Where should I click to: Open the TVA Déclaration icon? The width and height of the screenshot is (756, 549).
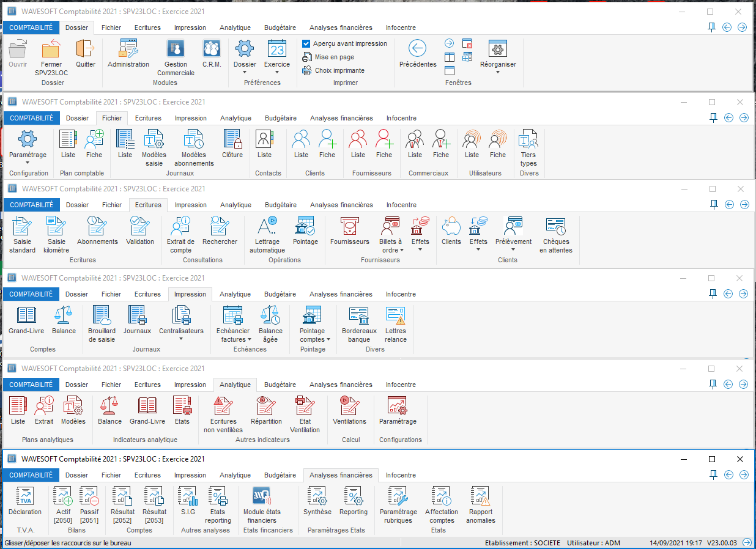pyautogui.click(x=25, y=496)
